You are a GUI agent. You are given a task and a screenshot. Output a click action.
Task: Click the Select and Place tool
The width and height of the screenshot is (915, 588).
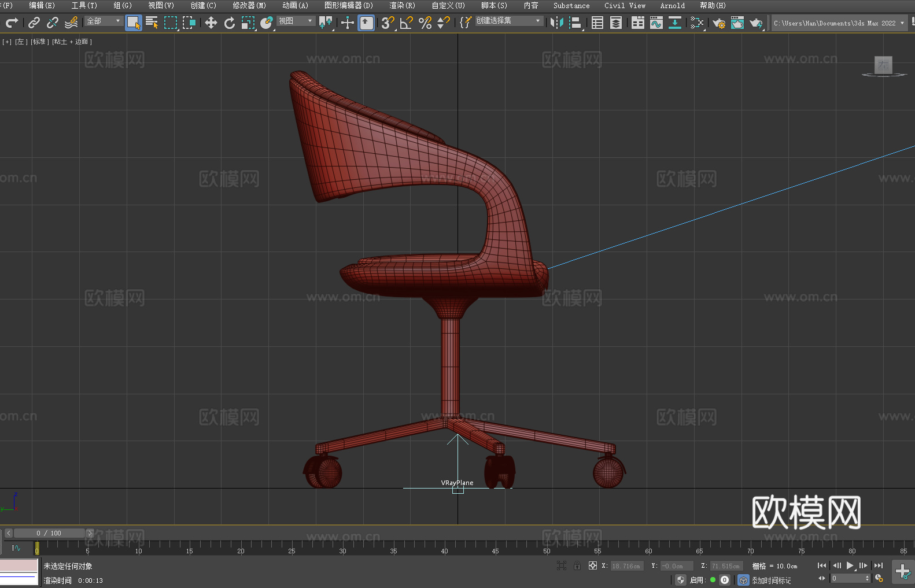coord(267,23)
